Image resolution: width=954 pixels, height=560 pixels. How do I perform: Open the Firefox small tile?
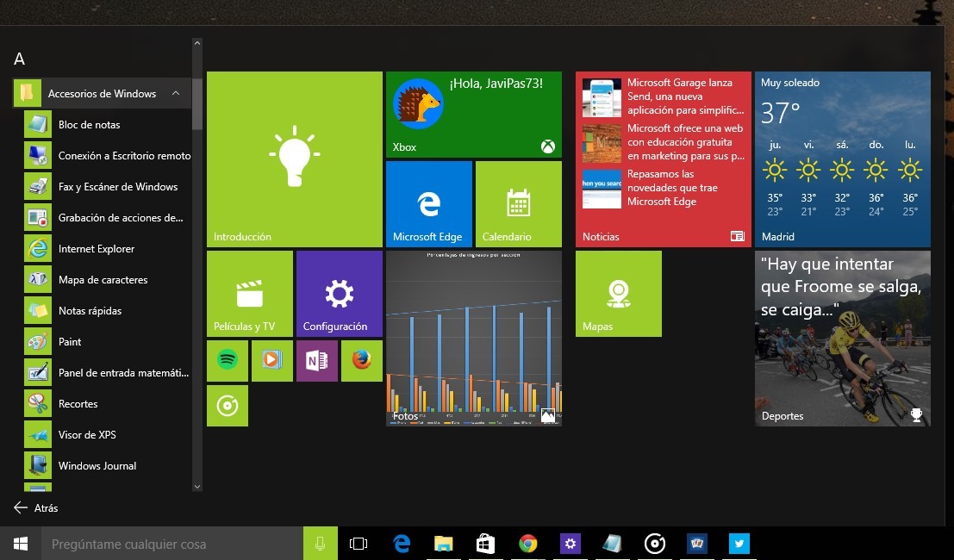(362, 361)
